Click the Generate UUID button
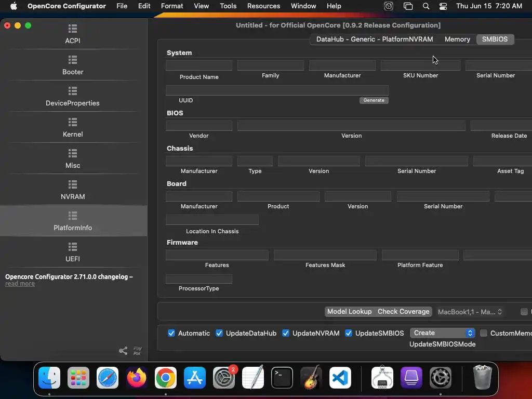Image resolution: width=532 pixels, height=399 pixels. (374, 100)
